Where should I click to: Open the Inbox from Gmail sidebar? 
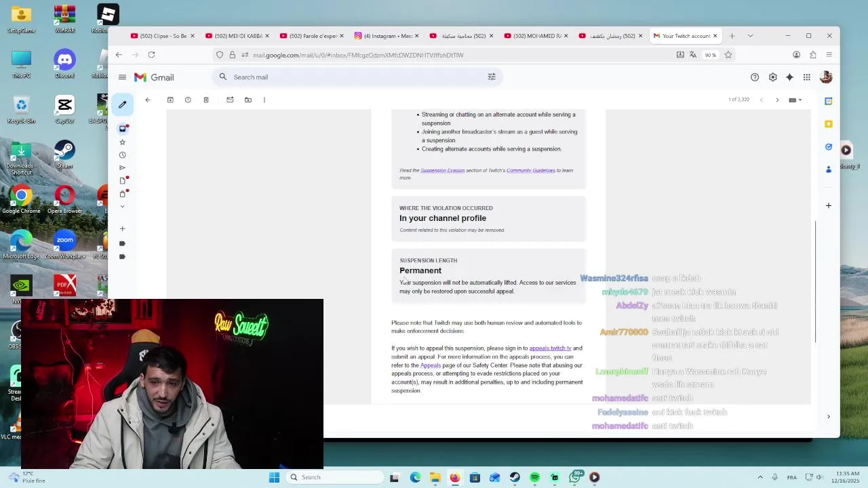[x=123, y=129]
